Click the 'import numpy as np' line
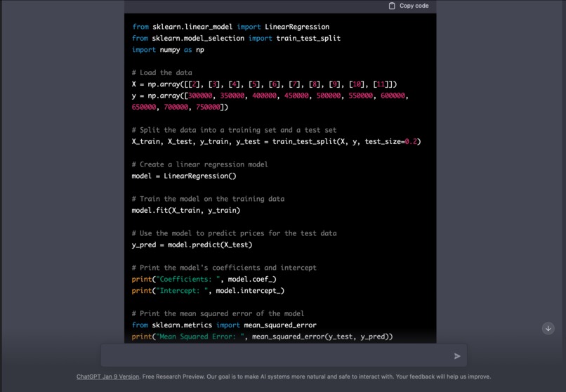Viewport: 566px width, 392px height. (168, 50)
